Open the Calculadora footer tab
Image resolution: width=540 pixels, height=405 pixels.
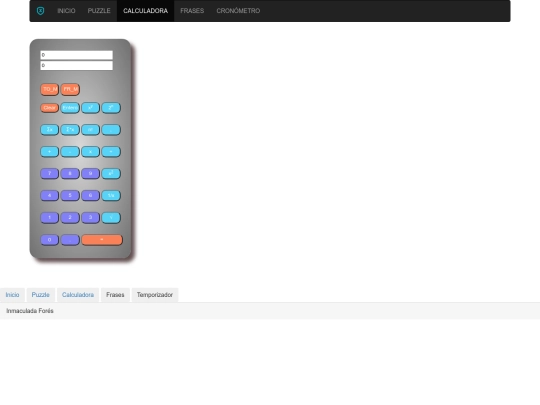point(78,295)
